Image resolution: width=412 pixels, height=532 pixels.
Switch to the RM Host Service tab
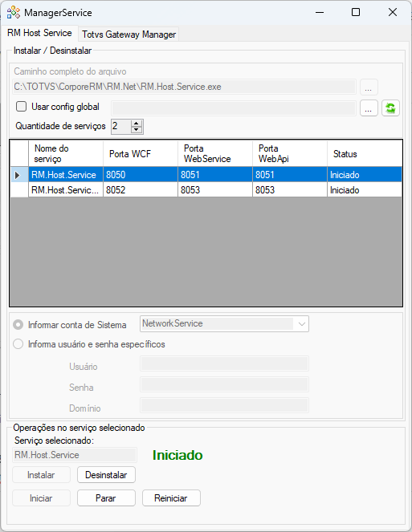tap(39, 33)
